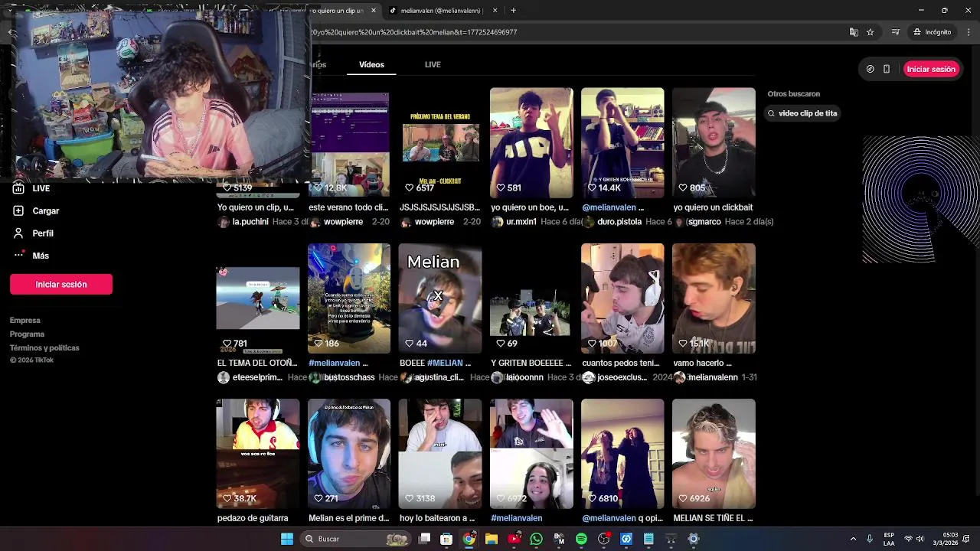The image size is (980, 551).
Task: Click the coin icon next to Iniciar sesión
Action: (x=870, y=69)
